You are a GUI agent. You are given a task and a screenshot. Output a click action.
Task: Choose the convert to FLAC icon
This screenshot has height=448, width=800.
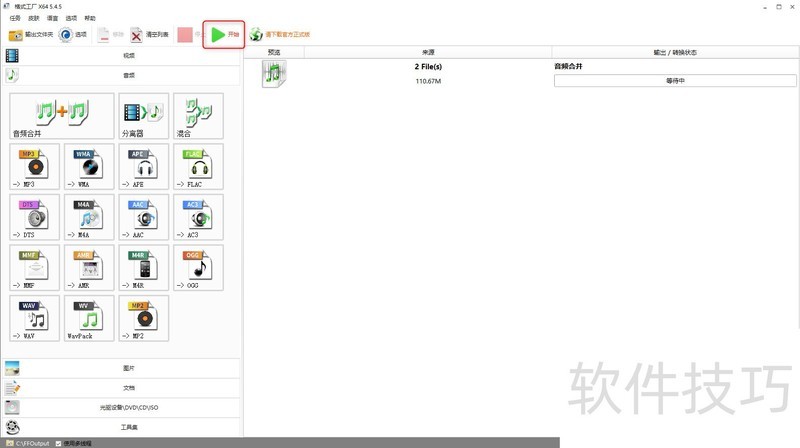(x=198, y=166)
